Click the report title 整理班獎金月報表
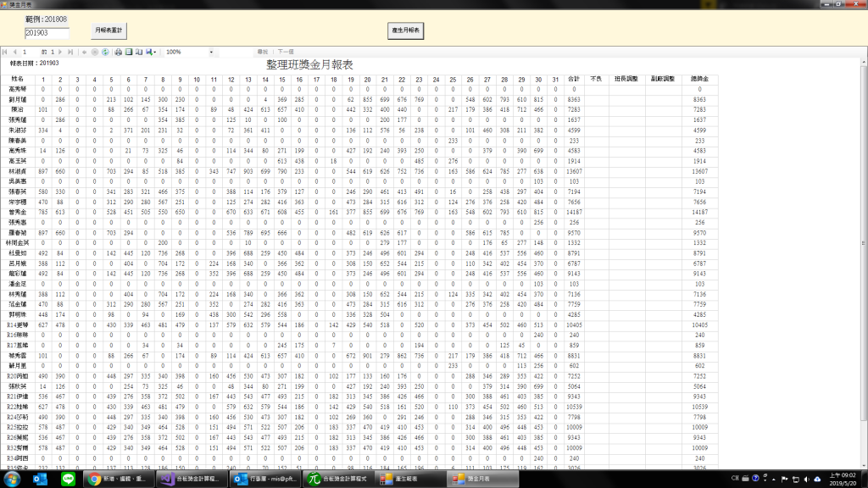The image size is (868, 488). (309, 64)
